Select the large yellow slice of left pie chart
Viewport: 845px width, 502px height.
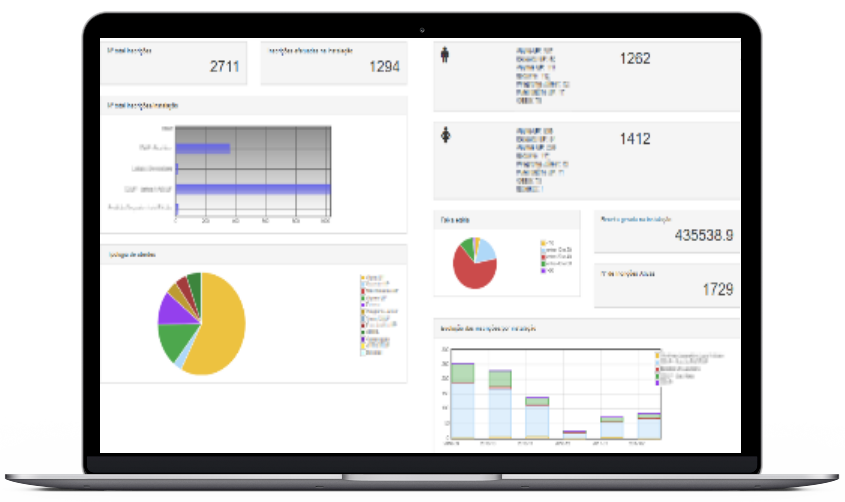[x=222, y=325]
